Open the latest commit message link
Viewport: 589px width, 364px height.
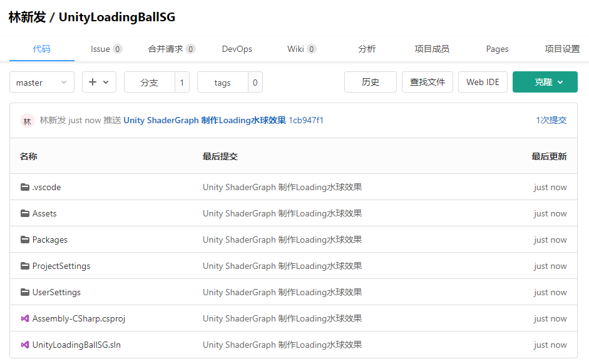[x=205, y=120]
